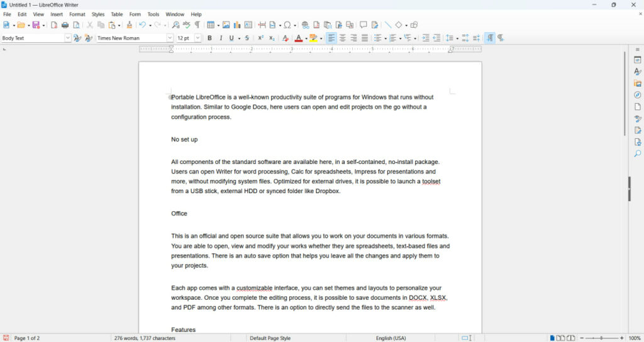Image resolution: width=644 pixels, height=342 pixels.
Task: Set paragraph alignment to Center
Action: pos(342,38)
